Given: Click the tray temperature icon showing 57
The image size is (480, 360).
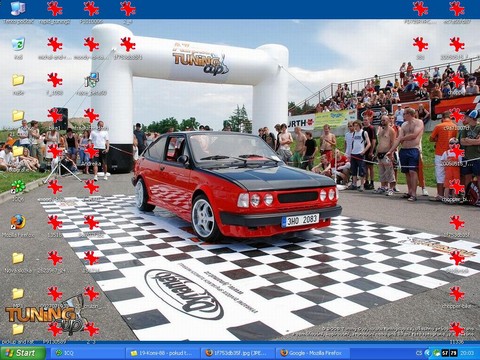Looking at the screenshot, I should tap(445, 353).
